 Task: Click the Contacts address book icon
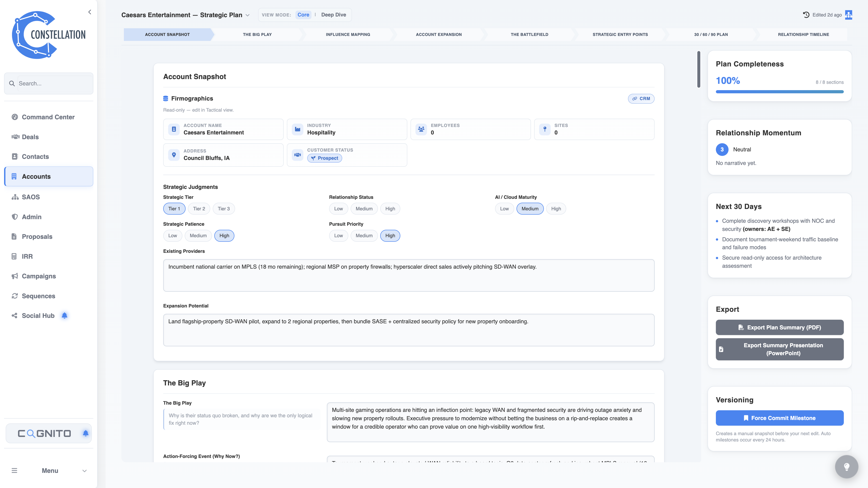[x=14, y=157]
